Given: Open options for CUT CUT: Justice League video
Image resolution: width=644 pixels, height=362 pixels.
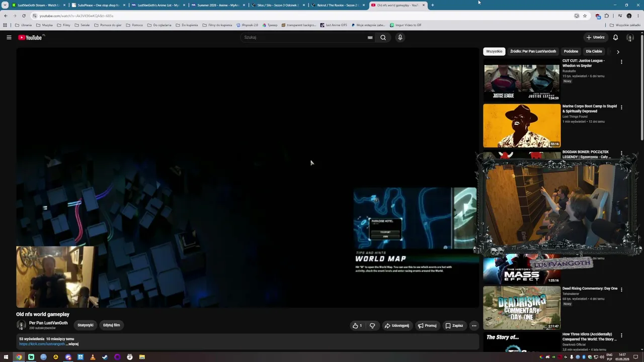Looking at the screenshot, I should tap(621, 62).
